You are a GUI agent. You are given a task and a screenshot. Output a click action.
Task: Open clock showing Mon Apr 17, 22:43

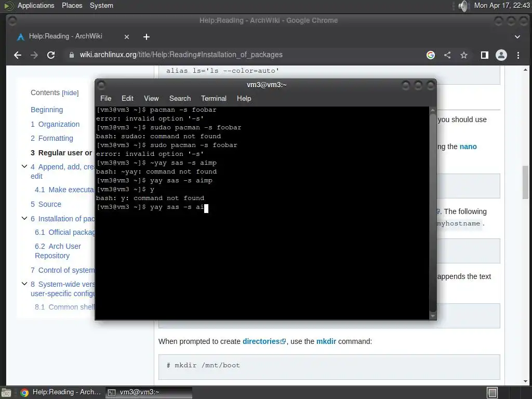pos(501,5)
